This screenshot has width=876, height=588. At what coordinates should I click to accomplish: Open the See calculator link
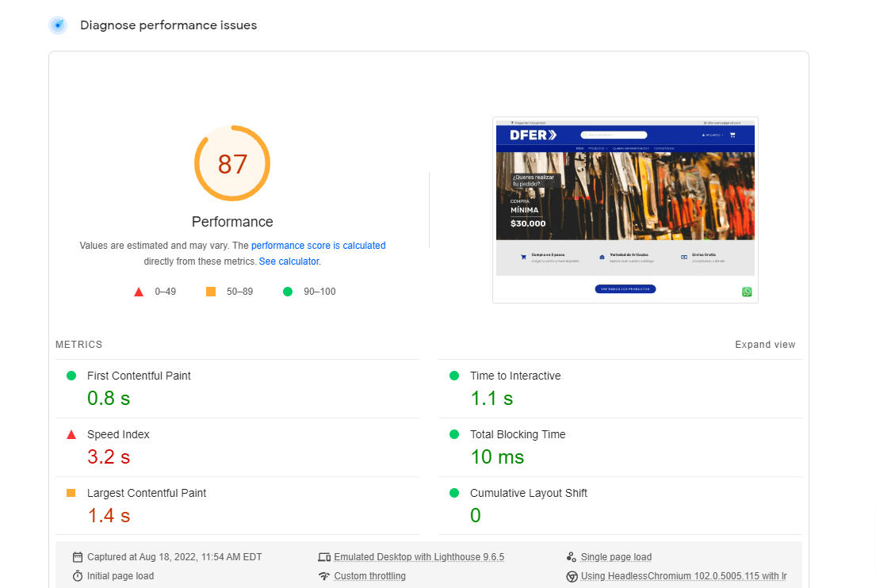tap(289, 261)
